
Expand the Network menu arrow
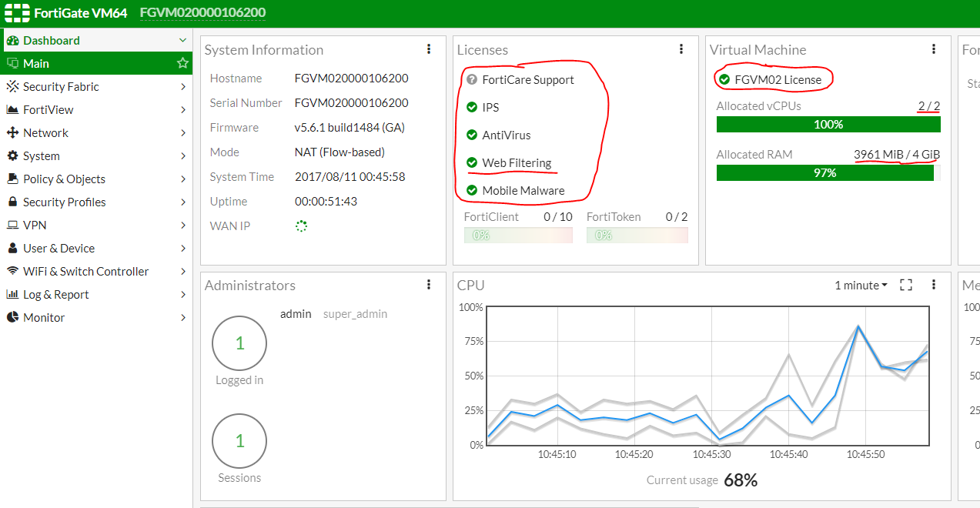[x=183, y=133]
